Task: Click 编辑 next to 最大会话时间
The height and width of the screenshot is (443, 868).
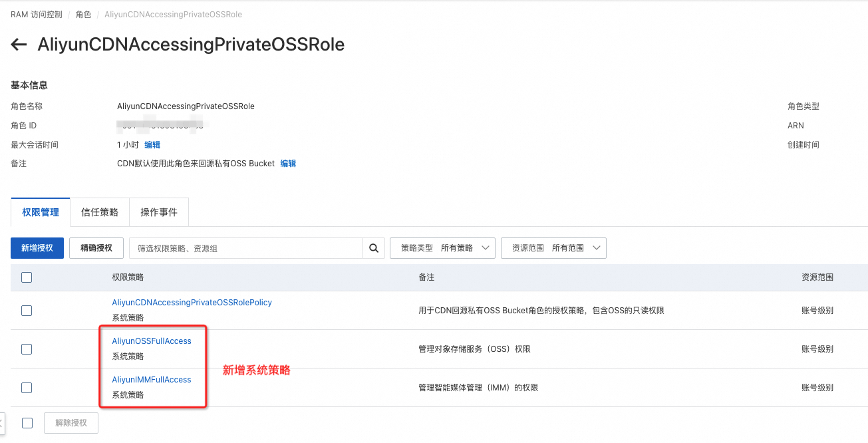Action: 152,144
